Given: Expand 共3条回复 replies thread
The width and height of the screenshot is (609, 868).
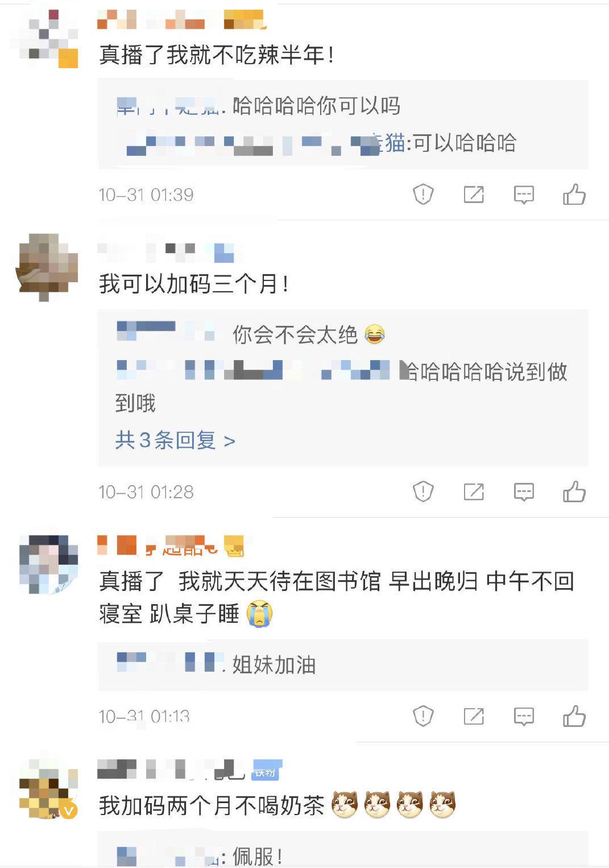Looking at the screenshot, I should coord(175,440).
